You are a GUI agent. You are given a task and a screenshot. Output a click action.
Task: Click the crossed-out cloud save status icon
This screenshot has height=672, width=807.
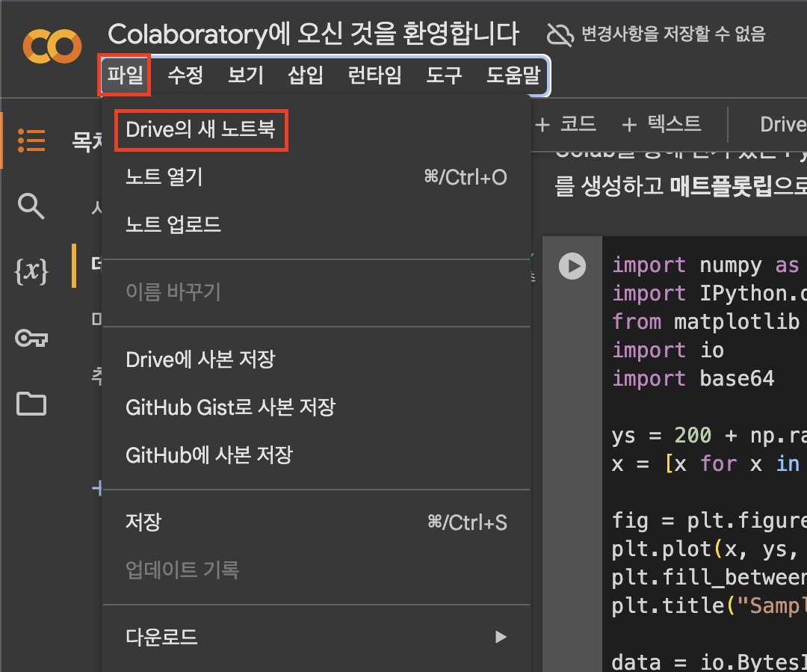pyautogui.click(x=560, y=35)
